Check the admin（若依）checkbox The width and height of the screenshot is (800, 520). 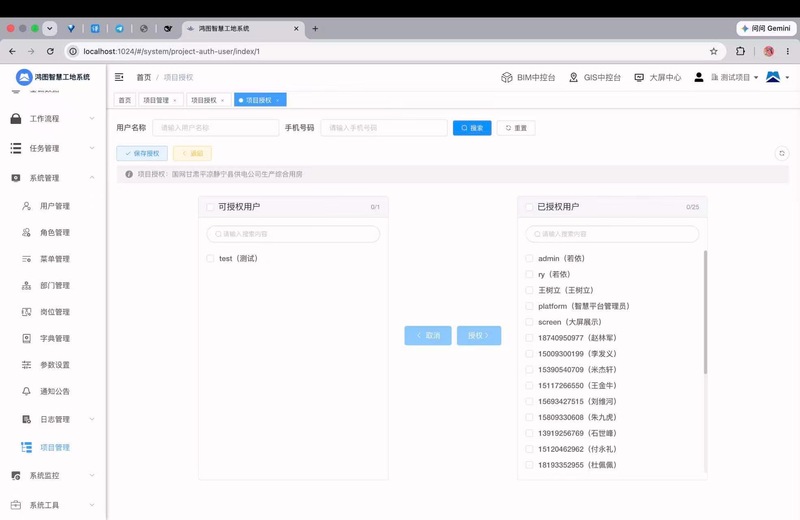[x=529, y=258]
